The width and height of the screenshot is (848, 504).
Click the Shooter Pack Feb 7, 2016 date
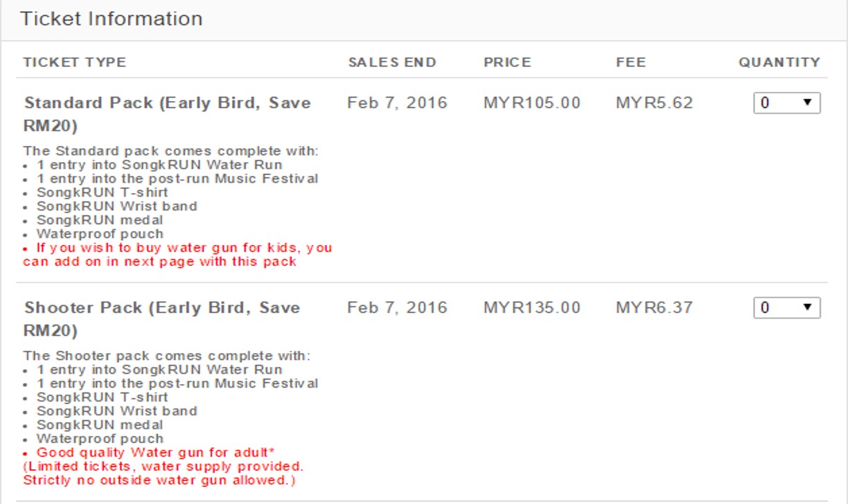pyautogui.click(x=397, y=307)
